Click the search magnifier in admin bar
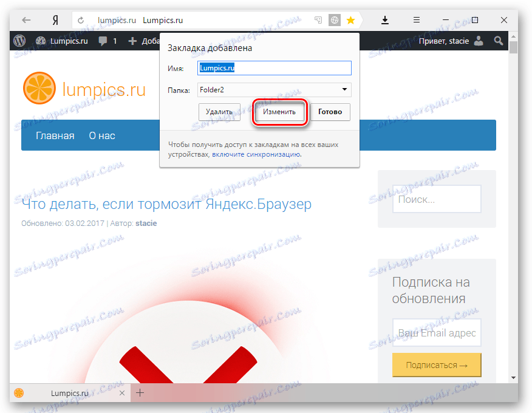The height and width of the screenshot is (413, 532). (499, 41)
